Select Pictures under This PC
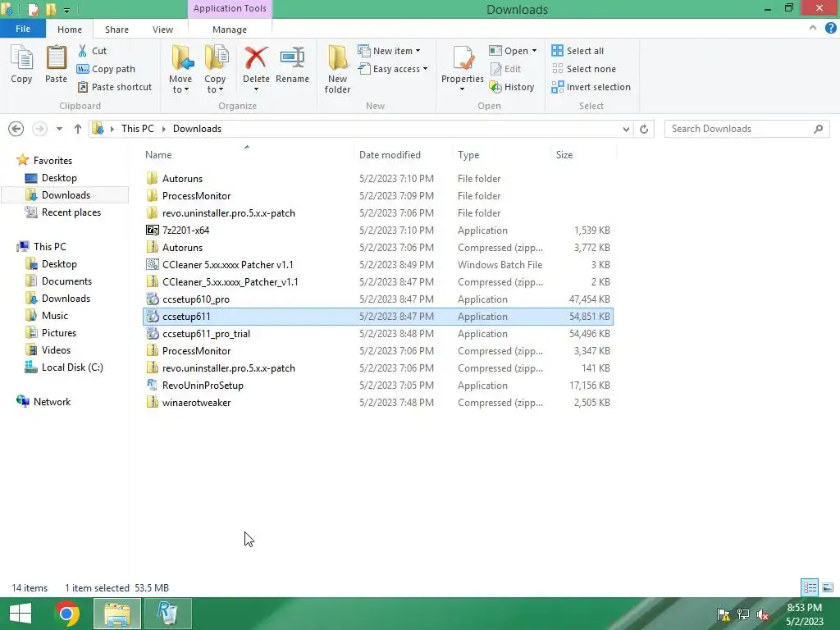This screenshot has width=840, height=630. point(52,333)
